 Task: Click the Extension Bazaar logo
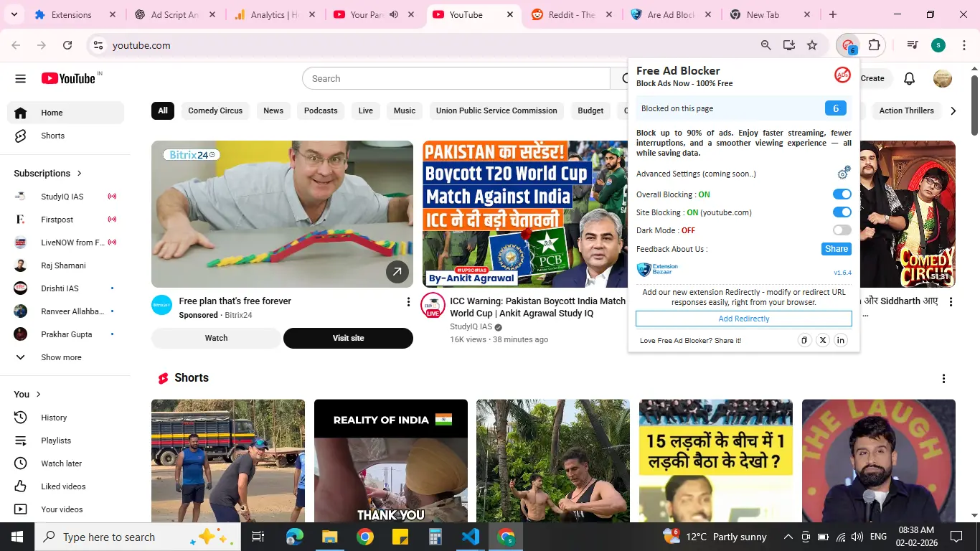pos(657,269)
